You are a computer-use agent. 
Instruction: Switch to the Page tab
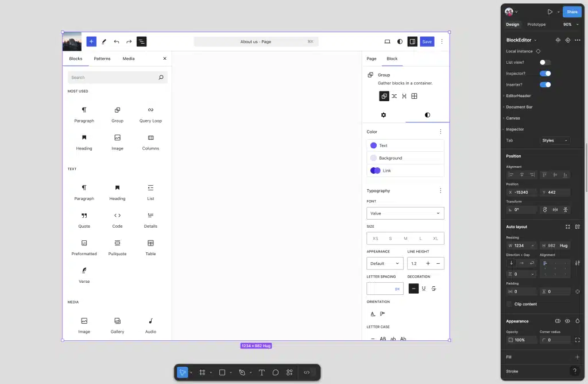372,59
